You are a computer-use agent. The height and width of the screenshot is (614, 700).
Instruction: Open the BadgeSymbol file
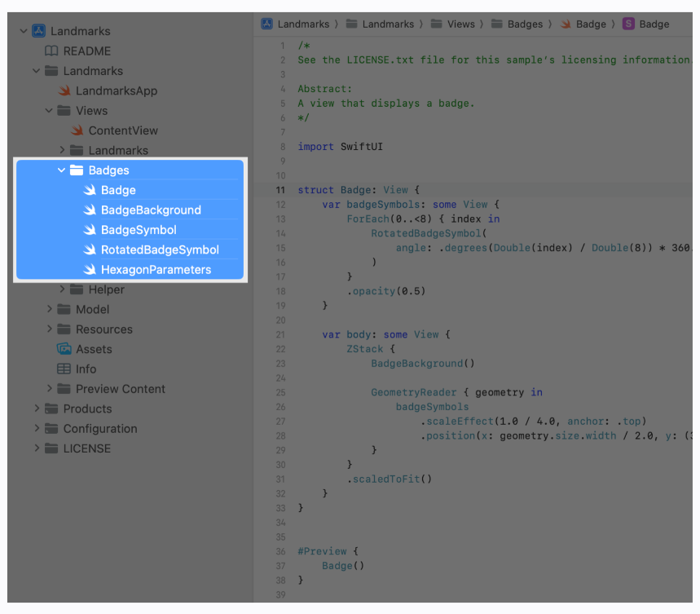pos(139,230)
